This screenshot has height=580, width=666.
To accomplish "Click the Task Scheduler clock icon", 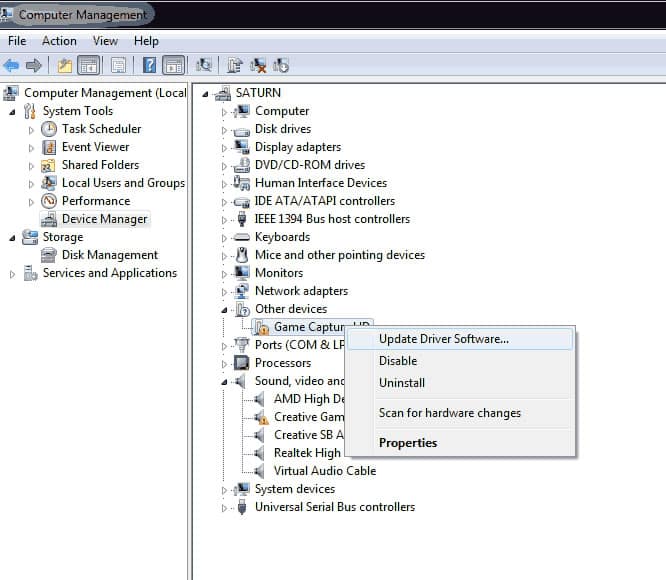I will (49, 129).
